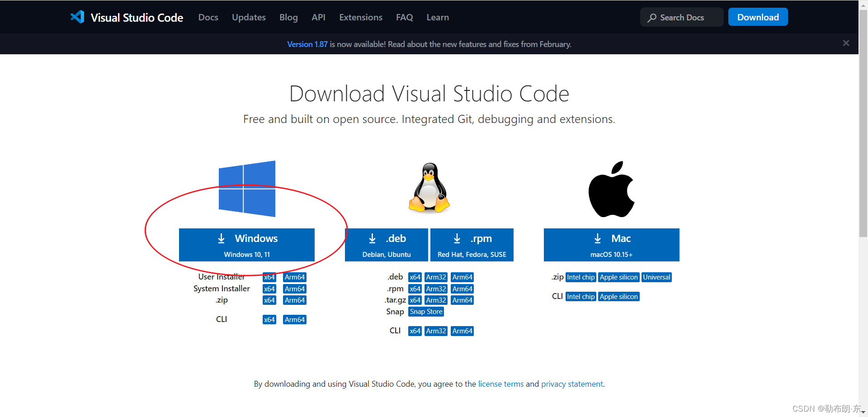Open the Extensions navigation link
The height and width of the screenshot is (417, 868).
[361, 17]
